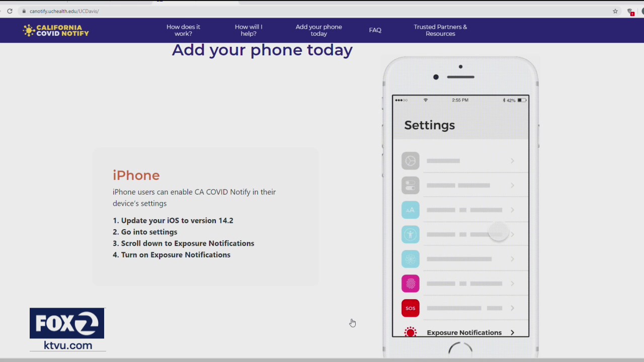Open the FAQ menu item
This screenshot has height=362, width=644.
click(375, 30)
